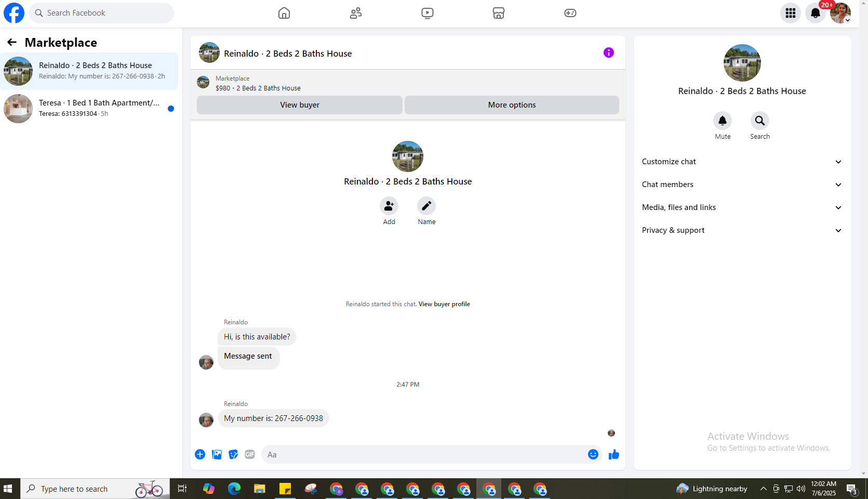The width and height of the screenshot is (868, 499).
Task: Open the emoji picker smiley
Action: tap(593, 454)
